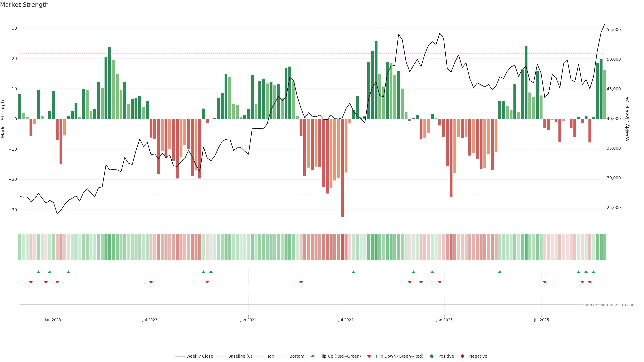Click the darkest red heatmap strip cell
The height and width of the screenshot is (362, 644).
point(342,247)
